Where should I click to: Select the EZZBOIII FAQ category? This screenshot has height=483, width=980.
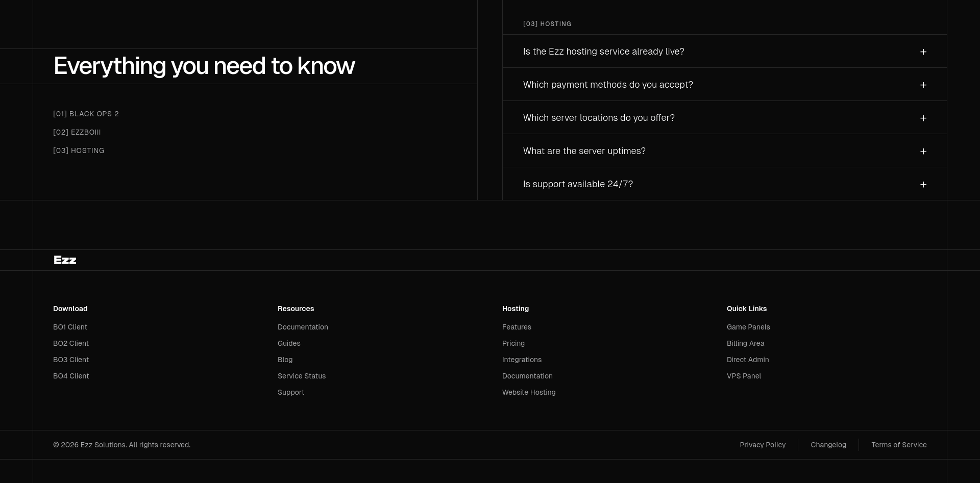pyautogui.click(x=77, y=132)
